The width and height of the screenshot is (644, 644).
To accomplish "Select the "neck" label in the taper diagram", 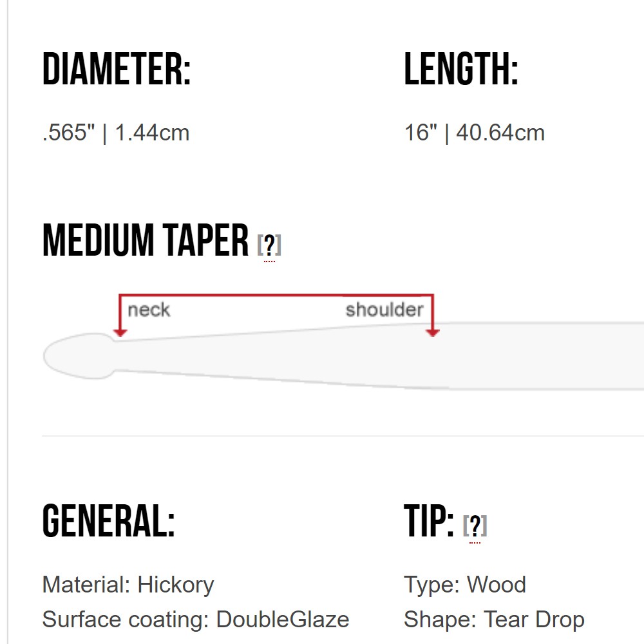I will 149,310.
